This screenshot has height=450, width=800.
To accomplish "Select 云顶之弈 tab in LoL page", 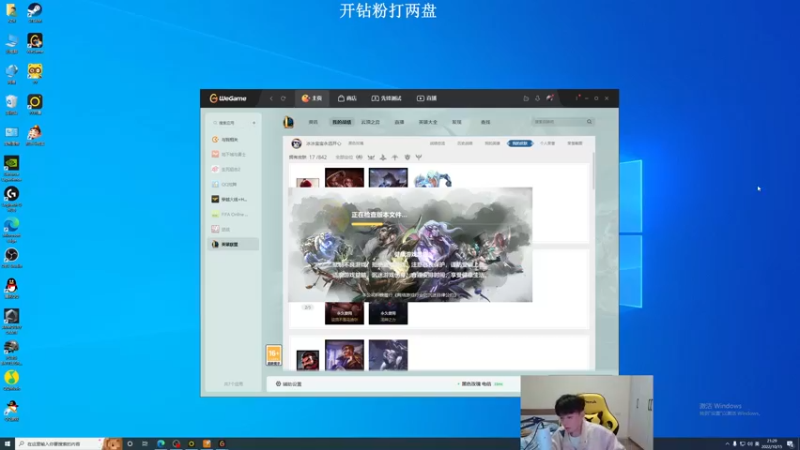I will click(x=370, y=122).
